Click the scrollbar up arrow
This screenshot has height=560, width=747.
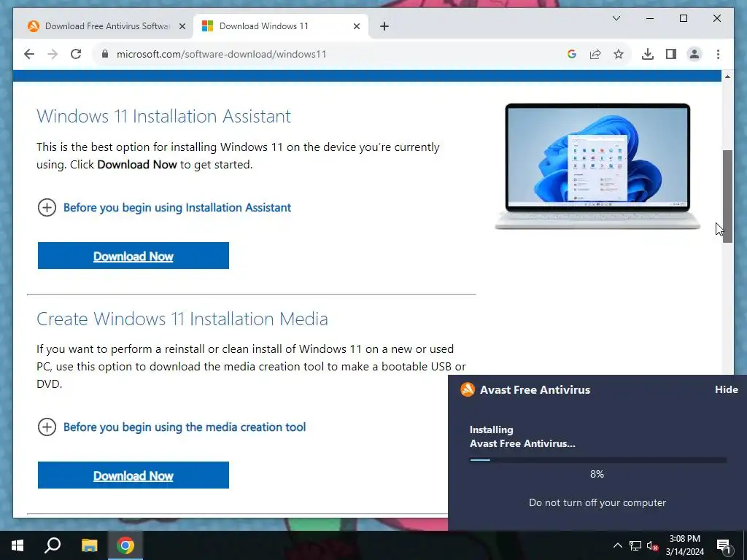[x=727, y=76]
